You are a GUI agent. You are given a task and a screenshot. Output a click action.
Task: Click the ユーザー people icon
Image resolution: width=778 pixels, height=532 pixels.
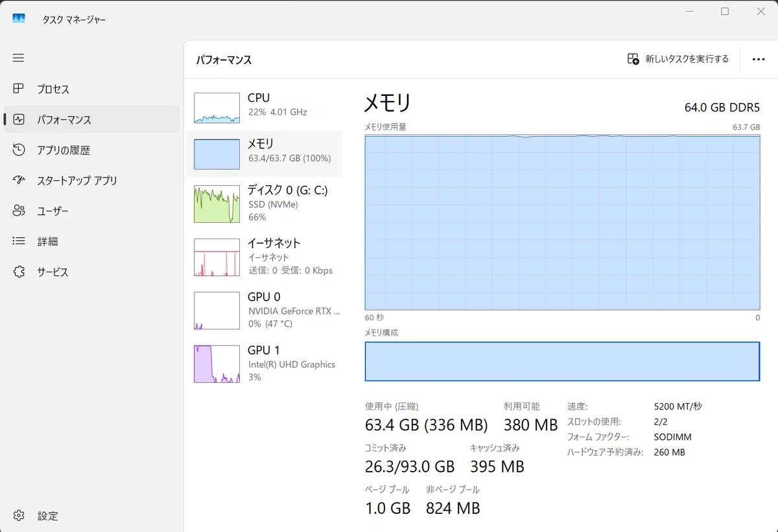(18, 211)
